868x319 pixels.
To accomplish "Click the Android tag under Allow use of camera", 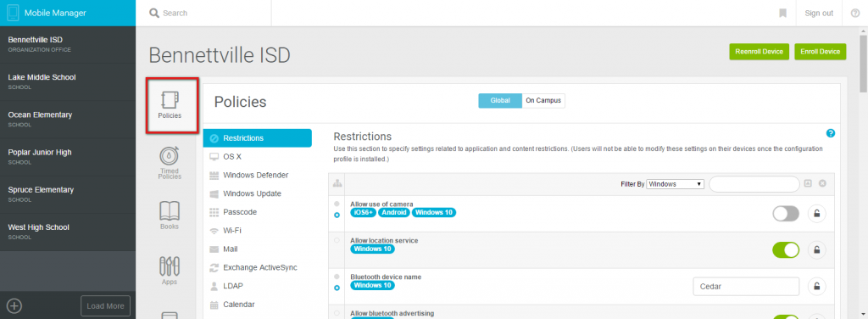I will [394, 212].
